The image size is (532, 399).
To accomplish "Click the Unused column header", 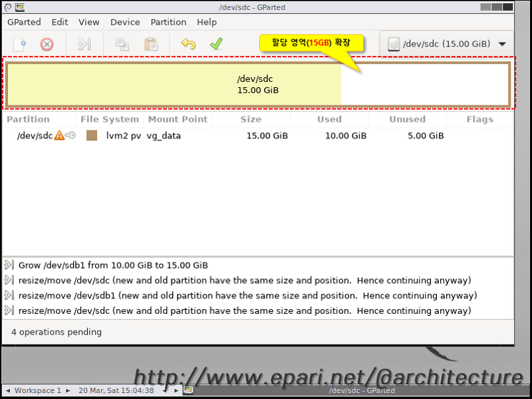I will 408,120.
